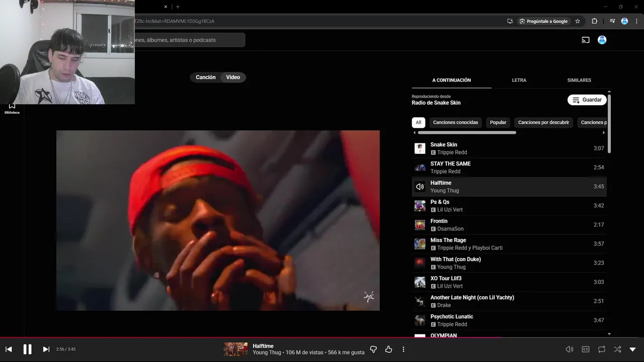
Task: Toggle closed captions in player bar
Action: click(586, 349)
